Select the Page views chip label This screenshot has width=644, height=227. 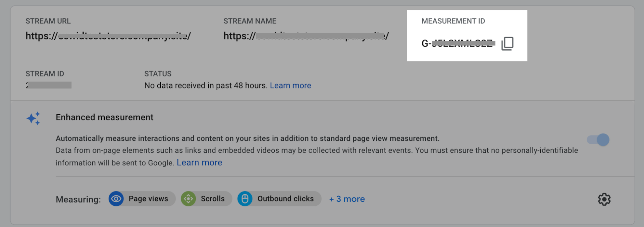click(148, 199)
